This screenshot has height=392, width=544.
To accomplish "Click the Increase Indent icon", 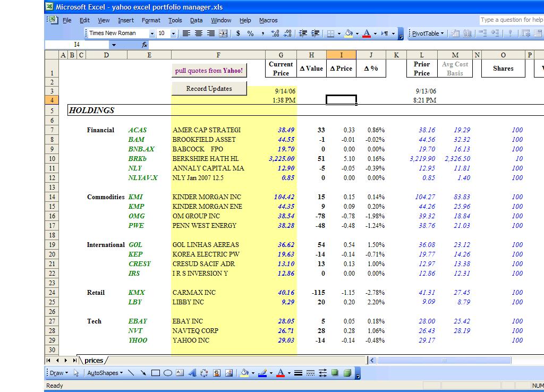I will [316, 33].
